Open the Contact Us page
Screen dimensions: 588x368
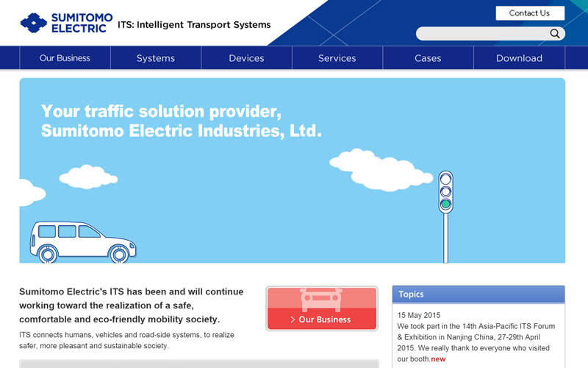click(529, 13)
